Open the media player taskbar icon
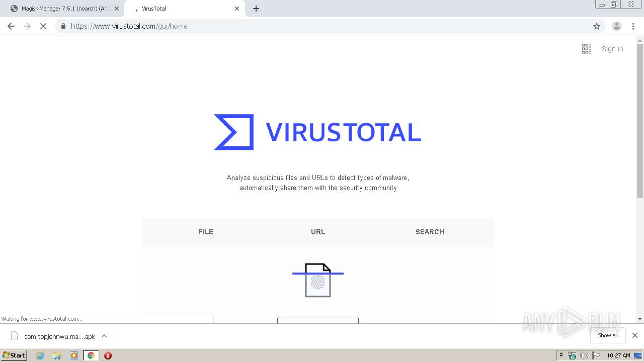This screenshot has height=362, width=644. coord(74,355)
